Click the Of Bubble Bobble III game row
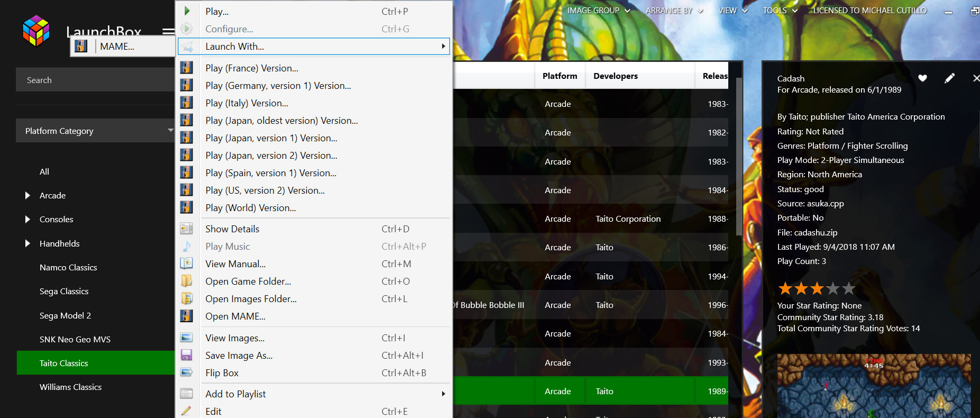 590,305
